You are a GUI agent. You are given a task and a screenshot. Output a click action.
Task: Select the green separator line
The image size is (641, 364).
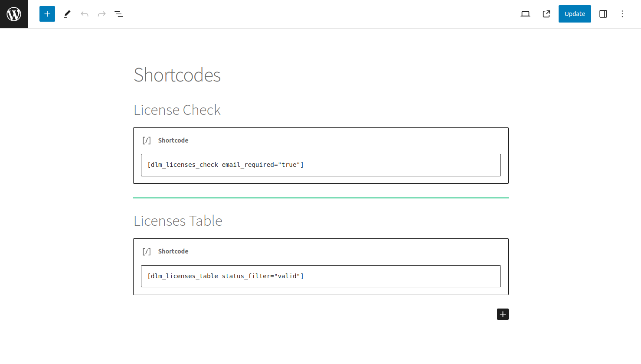coord(320,198)
